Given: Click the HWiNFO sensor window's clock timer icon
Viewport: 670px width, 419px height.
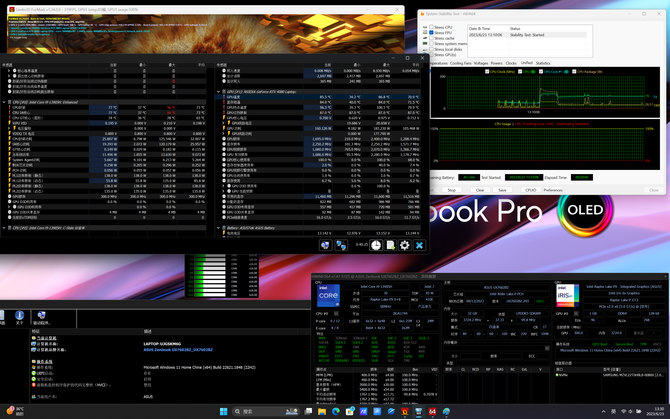Looking at the screenshot, I should (376, 245).
